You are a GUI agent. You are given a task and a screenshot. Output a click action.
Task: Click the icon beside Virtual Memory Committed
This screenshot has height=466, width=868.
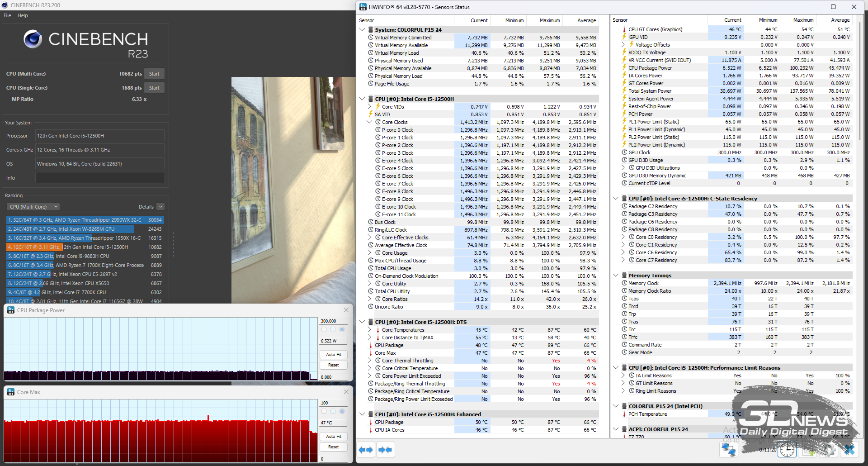point(371,38)
